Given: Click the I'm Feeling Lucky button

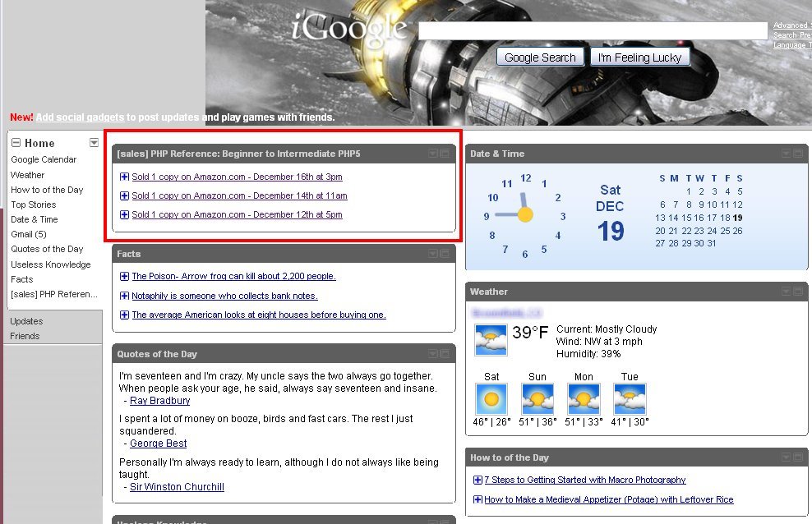Looking at the screenshot, I should tap(639, 57).
